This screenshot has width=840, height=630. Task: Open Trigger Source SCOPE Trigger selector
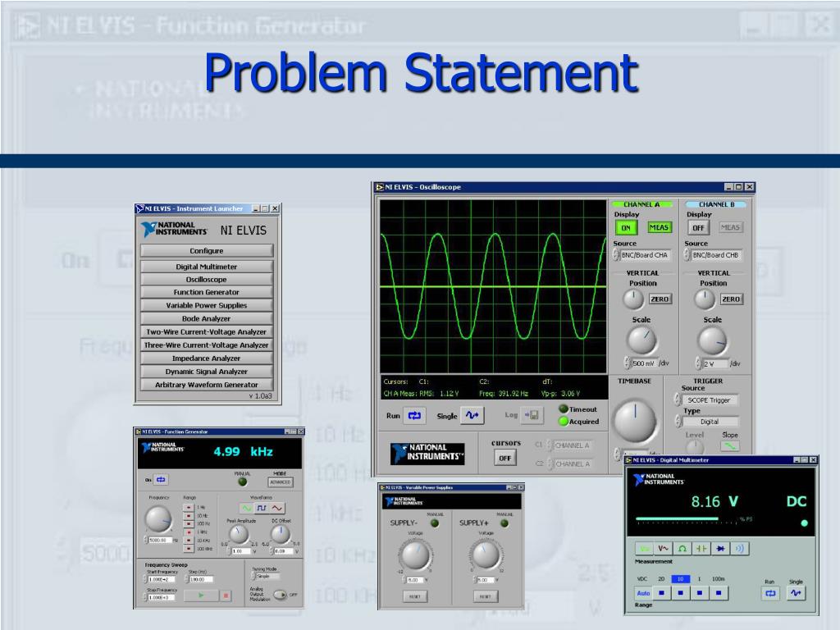[x=707, y=400]
